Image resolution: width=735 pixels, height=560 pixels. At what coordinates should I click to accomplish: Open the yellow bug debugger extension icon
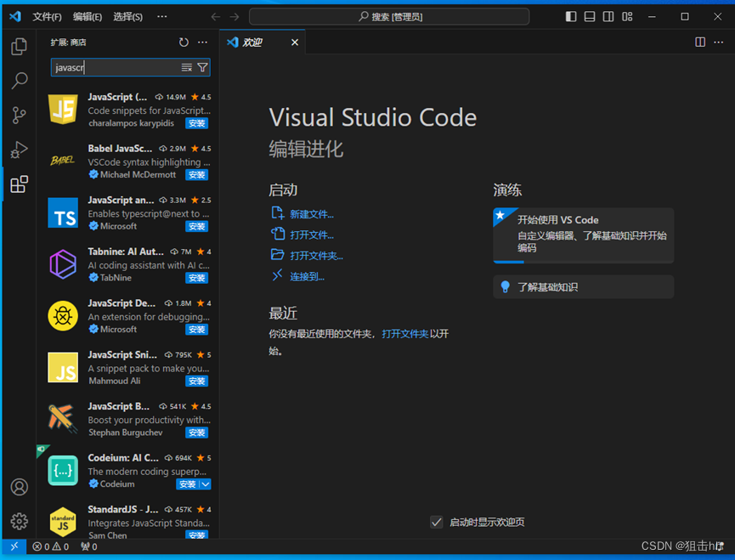63,316
